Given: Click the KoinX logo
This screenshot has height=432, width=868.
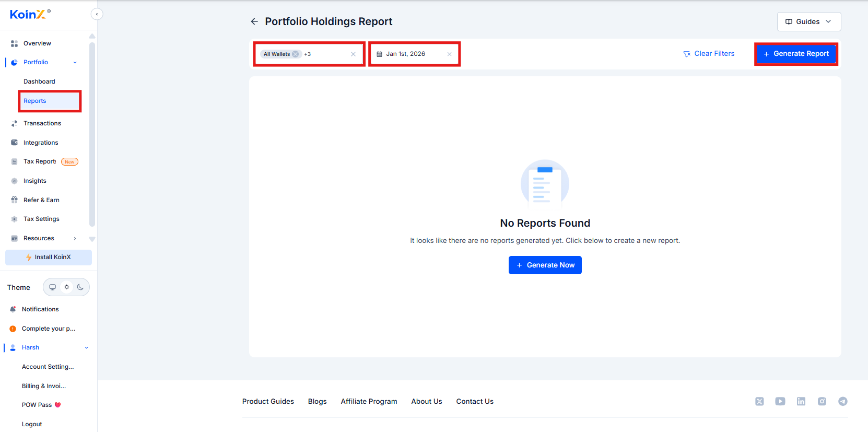Looking at the screenshot, I should click(30, 14).
